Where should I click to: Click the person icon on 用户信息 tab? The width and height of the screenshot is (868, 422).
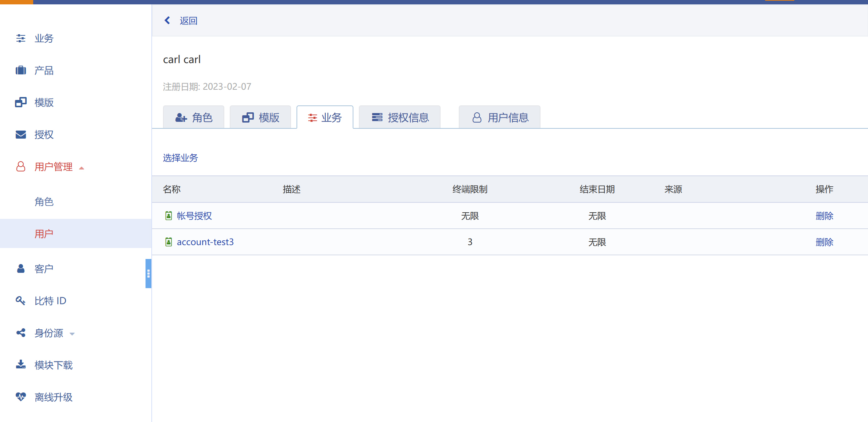[477, 117]
